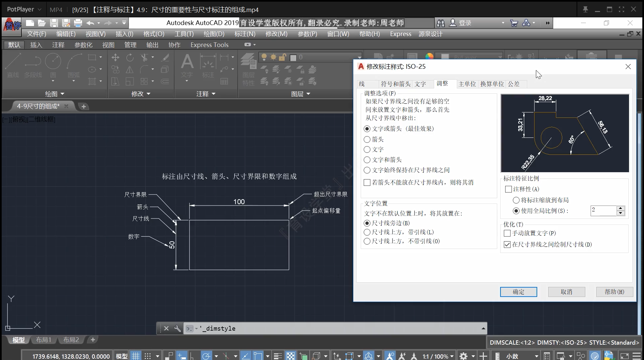Uncheck 在尺寸界线之间绘制尺寸线(D)

(x=507, y=245)
